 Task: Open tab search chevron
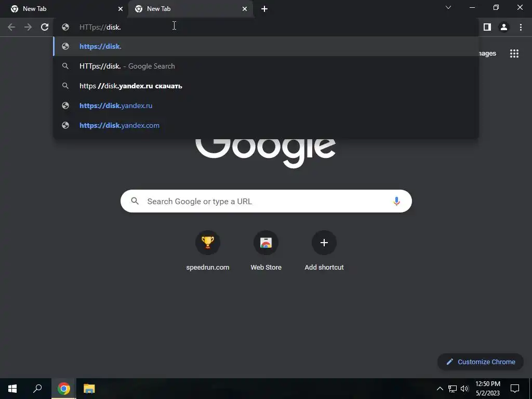(448, 7)
